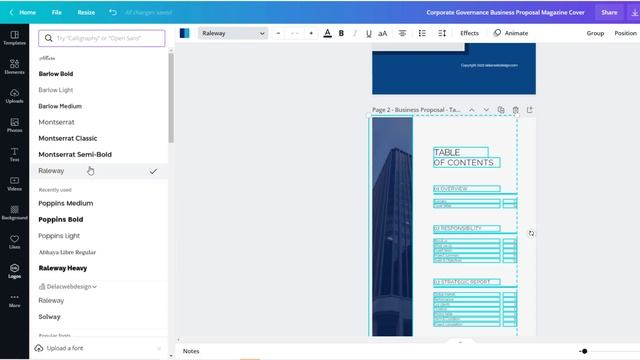Click the Animate button
The width and height of the screenshot is (640, 360).
[x=511, y=33]
